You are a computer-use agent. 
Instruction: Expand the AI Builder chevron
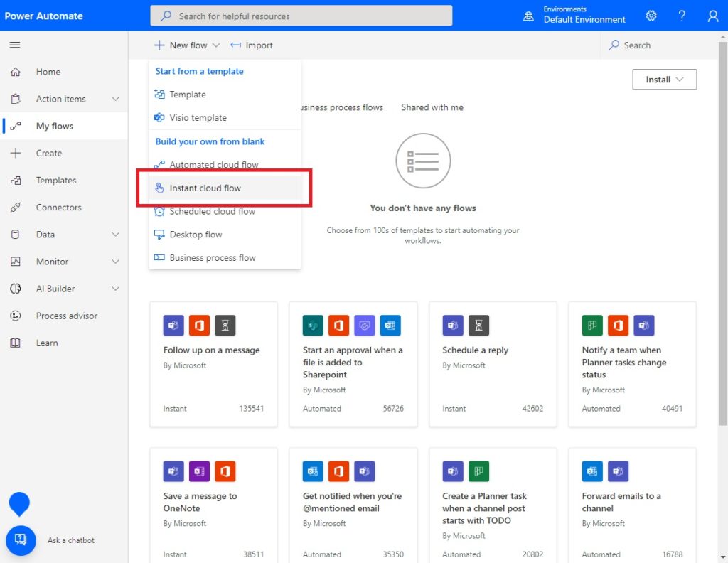[x=116, y=289]
